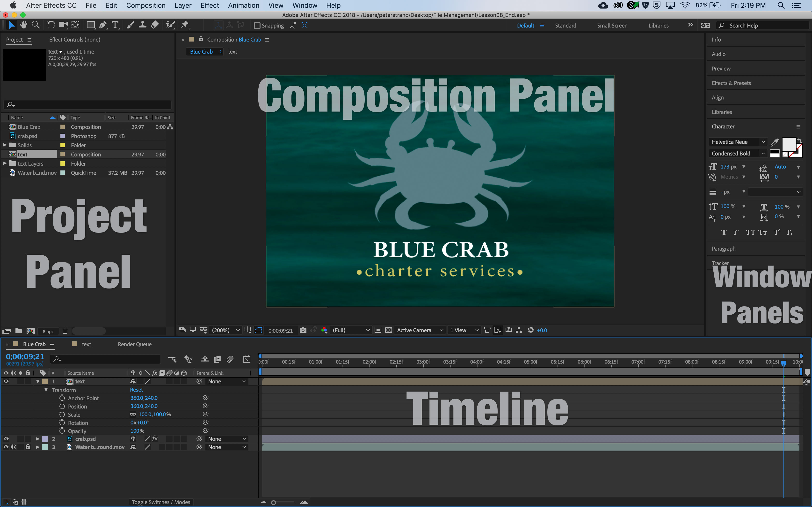Select the Pen tool
The height and width of the screenshot is (507, 812).
click(x=103, y=25)
